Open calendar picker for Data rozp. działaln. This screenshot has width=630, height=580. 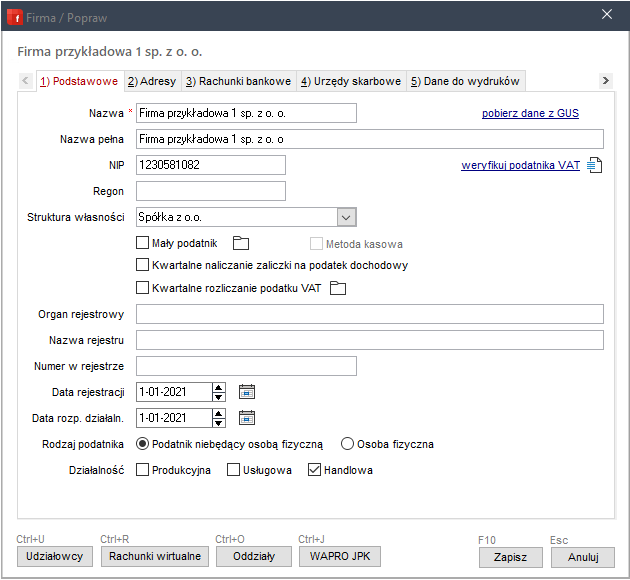click(248, 418)
